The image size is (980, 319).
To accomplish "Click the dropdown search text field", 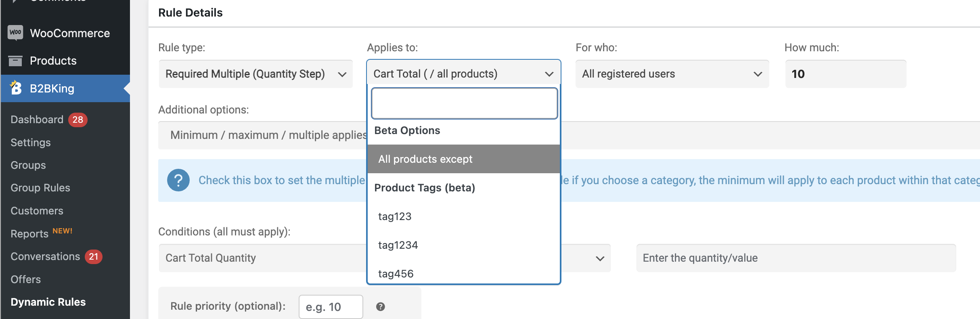I will click(464, 103).
